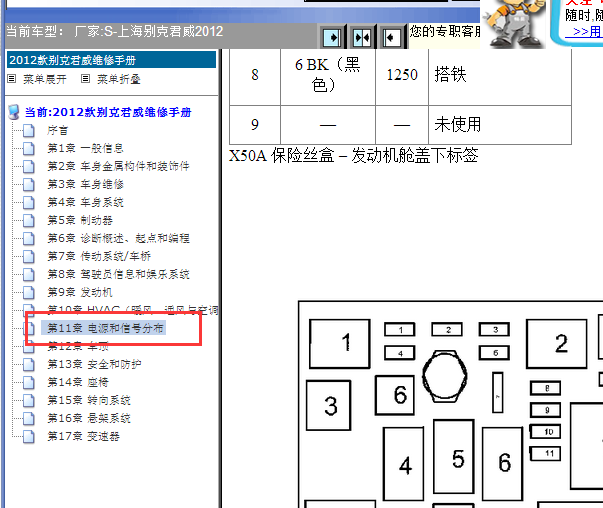This screenshot has width=603, height=508.
Task: Click the page icon beside 第16章 悬架系统
Action: 28,418
